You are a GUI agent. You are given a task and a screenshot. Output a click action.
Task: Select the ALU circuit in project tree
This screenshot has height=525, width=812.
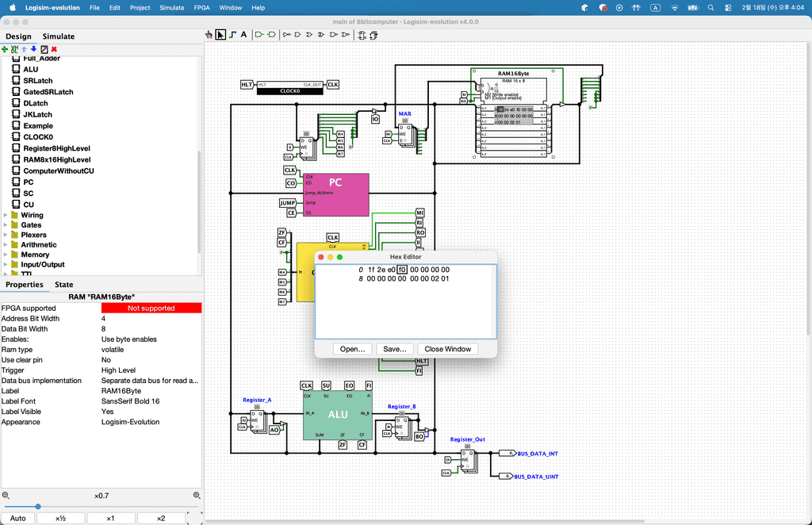pyautogui.click(x=30, y=69)
